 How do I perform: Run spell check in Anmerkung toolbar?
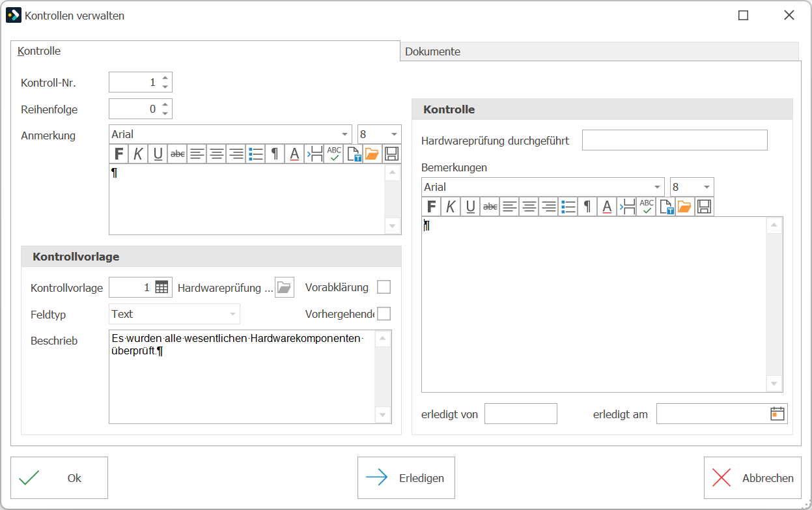click(333, 154)
